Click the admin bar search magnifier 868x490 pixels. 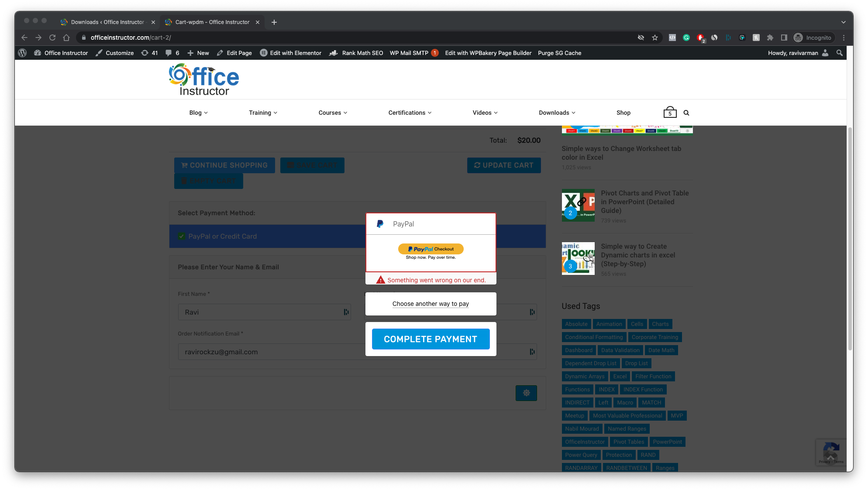[x=839, y=53]
